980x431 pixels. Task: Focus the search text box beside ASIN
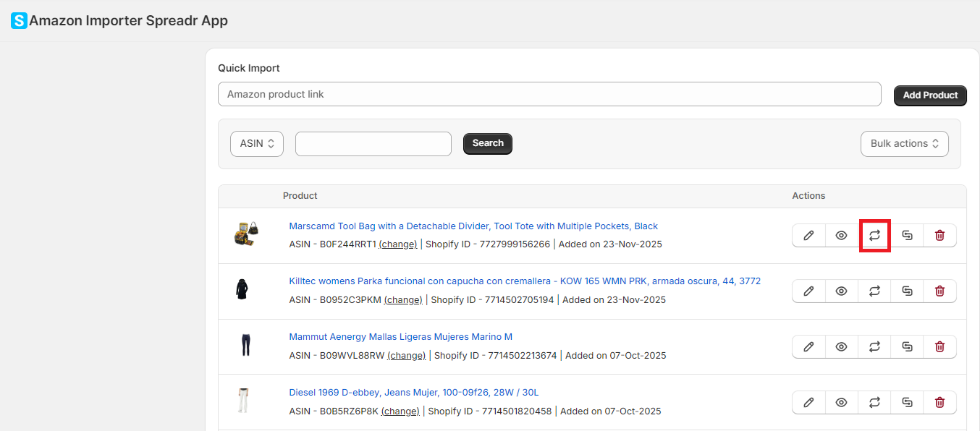coord(373,143)
